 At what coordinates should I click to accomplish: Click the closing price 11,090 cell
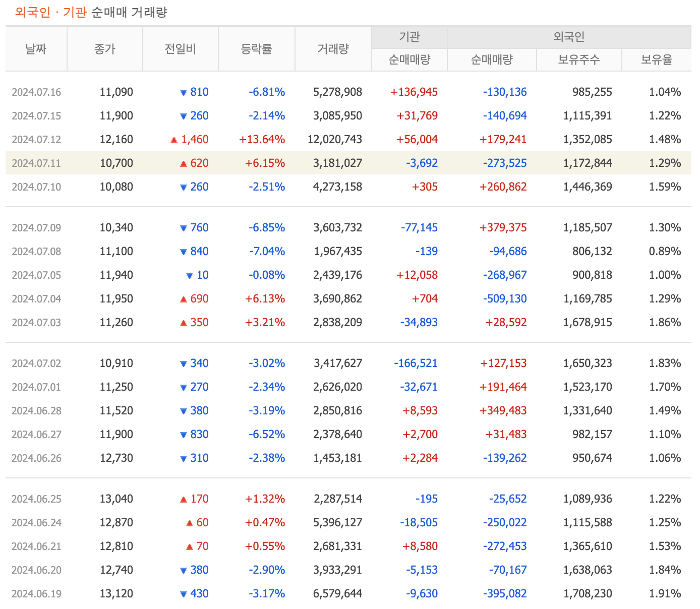(x=116, y=92)
